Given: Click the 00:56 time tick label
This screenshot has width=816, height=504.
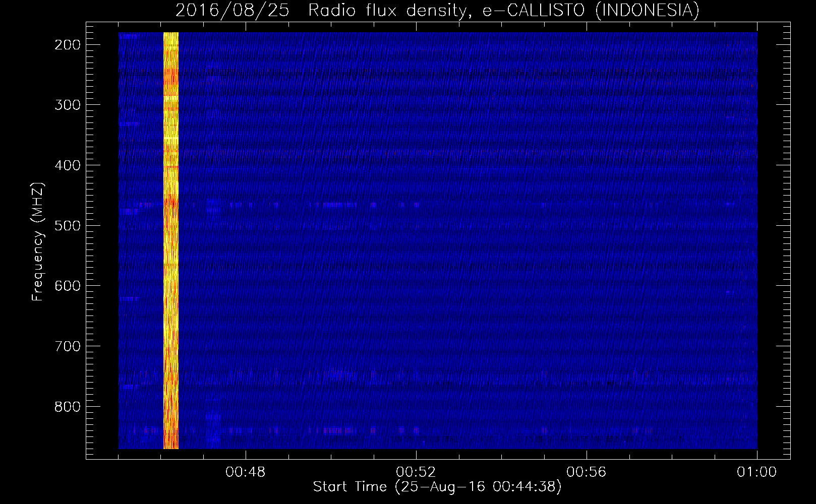Looking at the screenshot, I should click(x=587, y=472).
